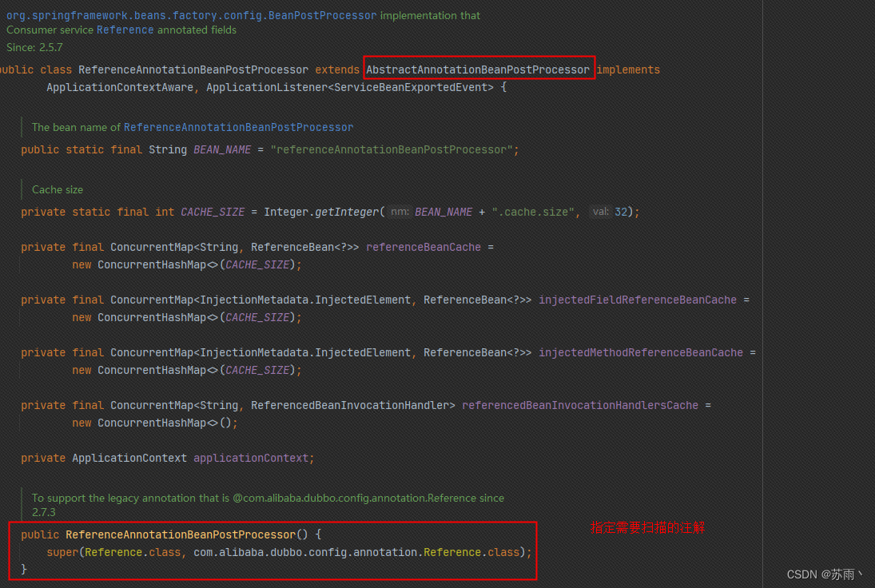Click the referenceBeanCache field name
875x588 pixels.
424,247
